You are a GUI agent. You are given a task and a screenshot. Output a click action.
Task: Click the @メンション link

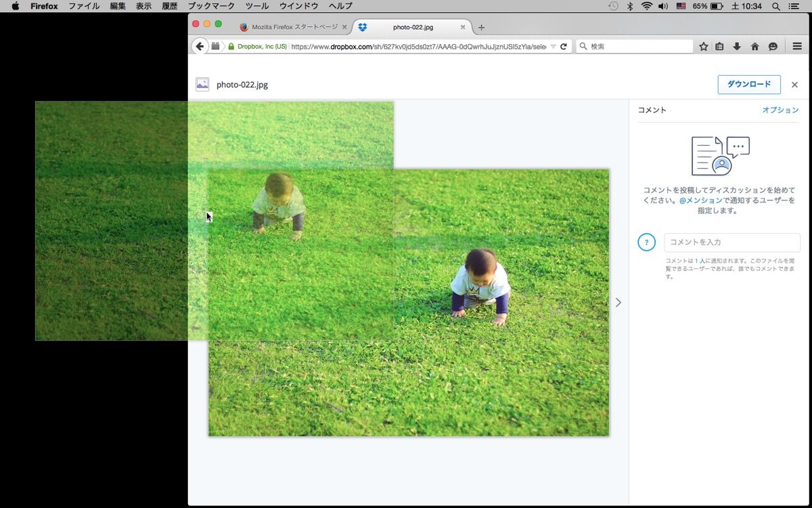701,200
